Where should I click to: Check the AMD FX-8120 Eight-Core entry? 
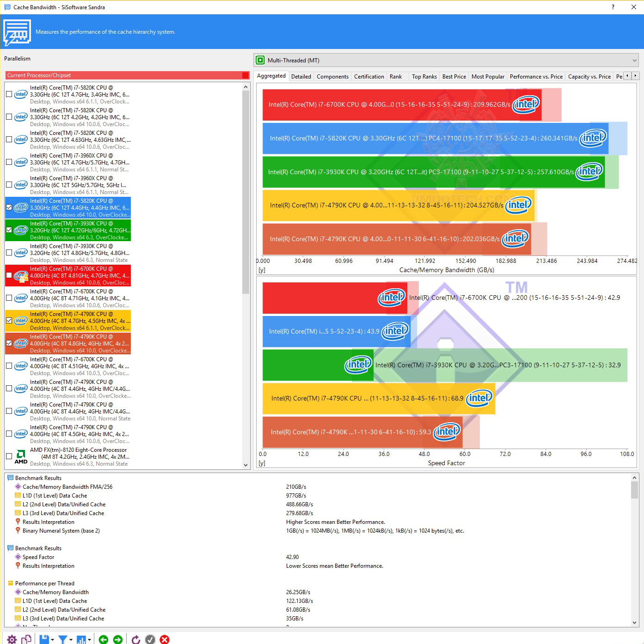pos(9,456)
